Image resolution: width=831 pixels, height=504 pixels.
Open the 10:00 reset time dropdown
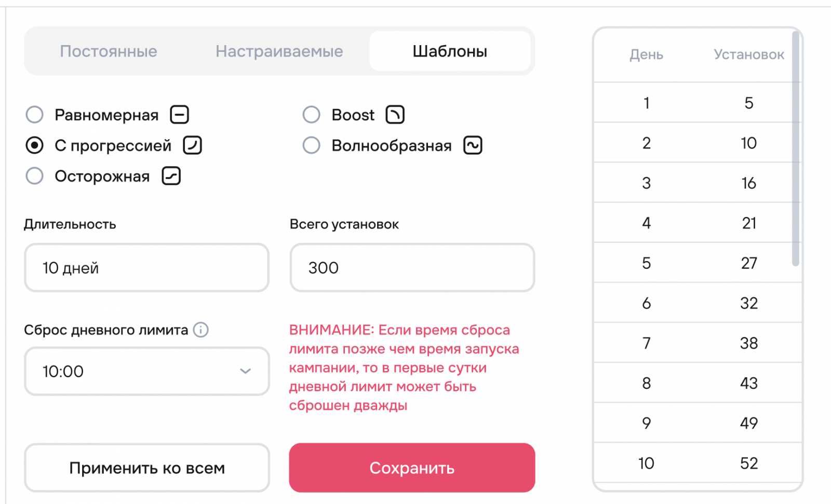point(146,371)
